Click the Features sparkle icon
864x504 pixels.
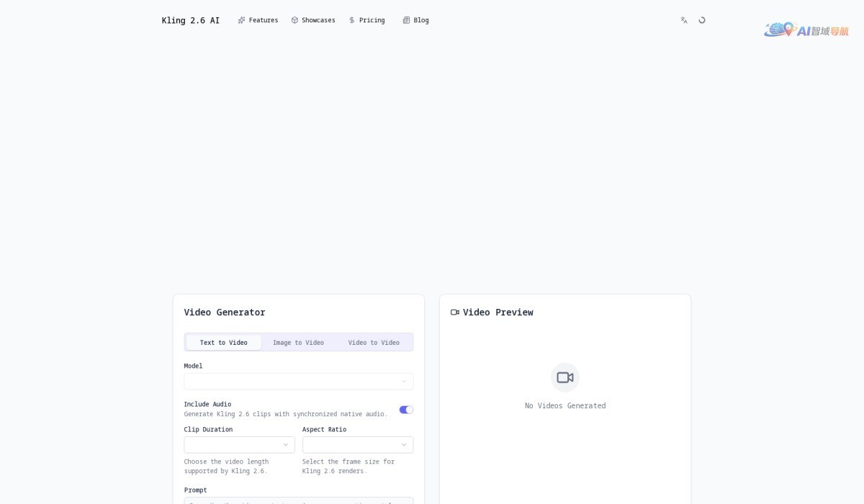point(242,20)
